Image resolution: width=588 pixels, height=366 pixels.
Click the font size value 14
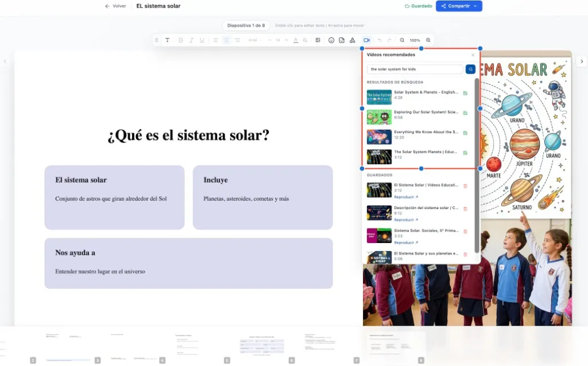278,40
